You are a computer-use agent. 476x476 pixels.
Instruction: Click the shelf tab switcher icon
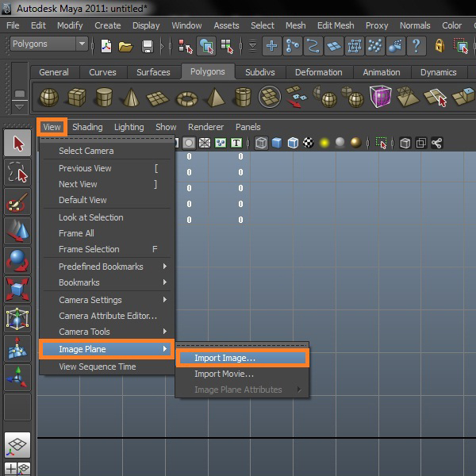tap(19, 93)
